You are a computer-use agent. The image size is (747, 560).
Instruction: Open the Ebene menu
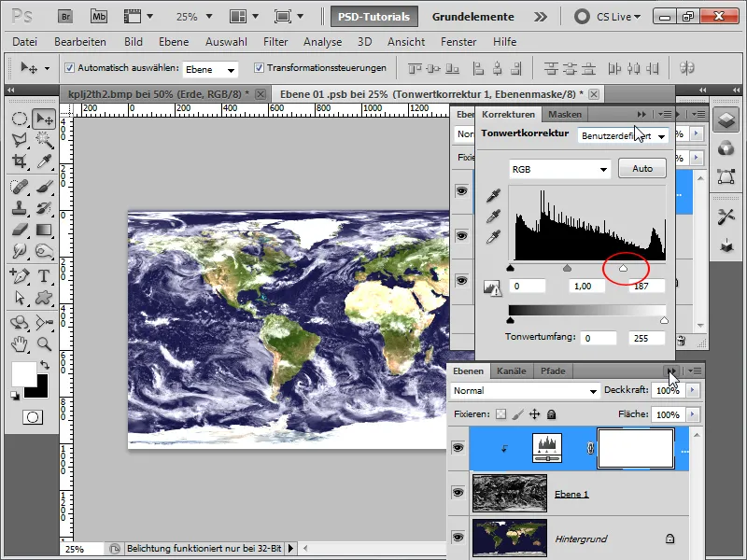point(174,42)
